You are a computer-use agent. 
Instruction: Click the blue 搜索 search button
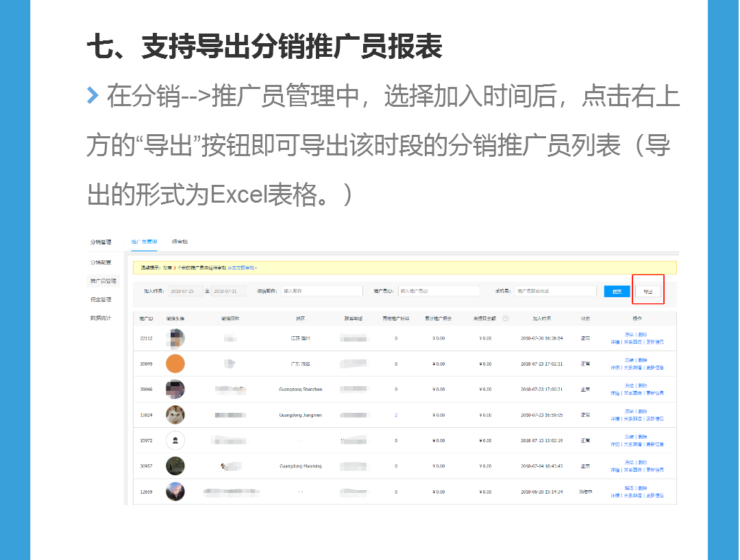(x=617, y=291)
